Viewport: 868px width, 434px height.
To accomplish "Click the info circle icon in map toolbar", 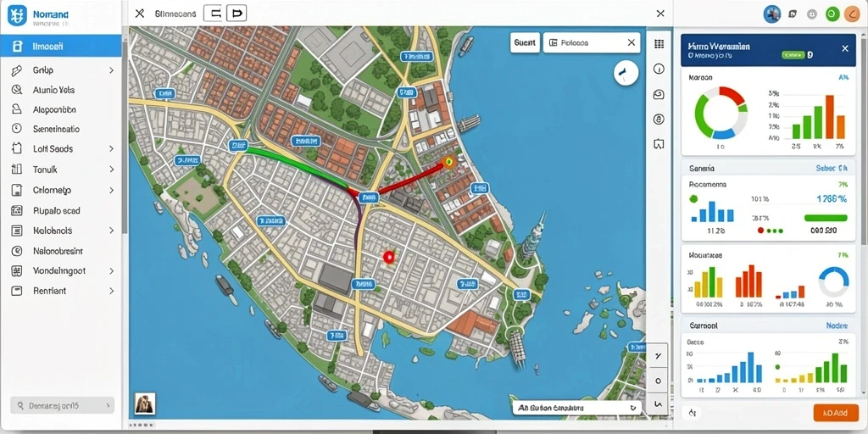I will pyautogui.click(x=659, y=69).
